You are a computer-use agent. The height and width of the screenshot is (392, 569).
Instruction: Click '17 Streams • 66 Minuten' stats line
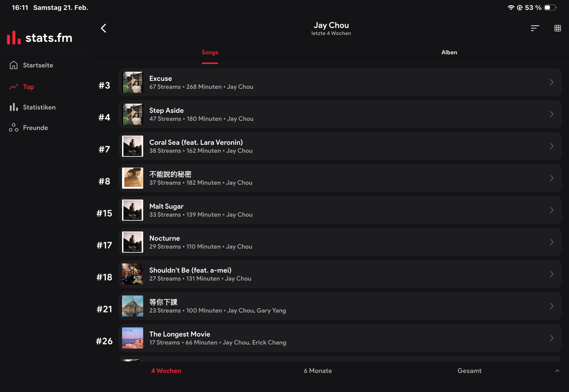[x=183, y=342]
